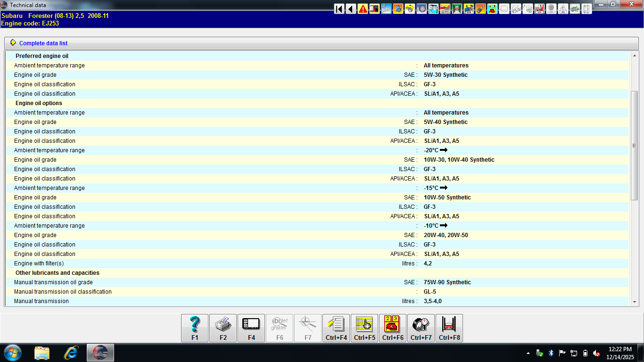Click the greyed F7 magnifier button
644x362 pixels.
308,328
